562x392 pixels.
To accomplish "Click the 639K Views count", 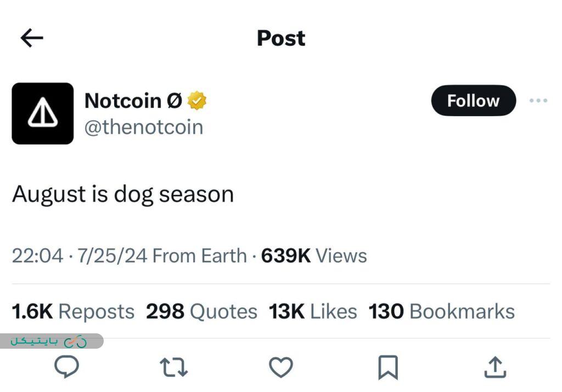I will (x=314, y=255).
